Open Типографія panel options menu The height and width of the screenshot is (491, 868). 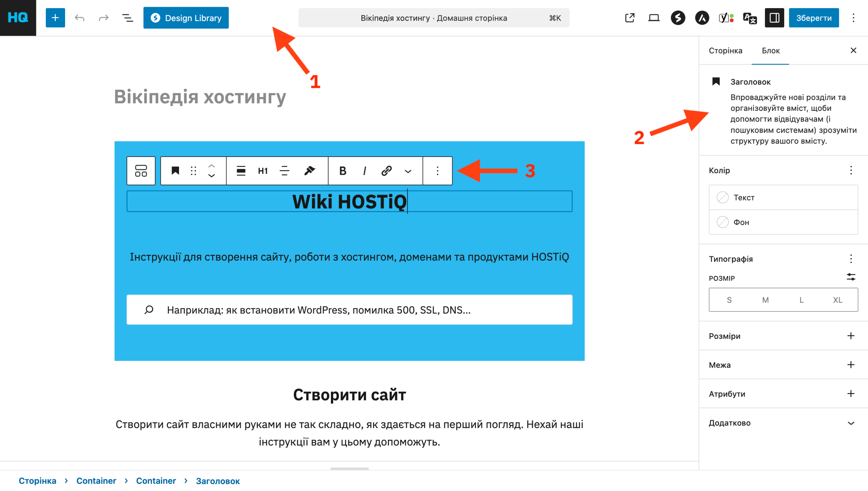[x=851, y=259]
